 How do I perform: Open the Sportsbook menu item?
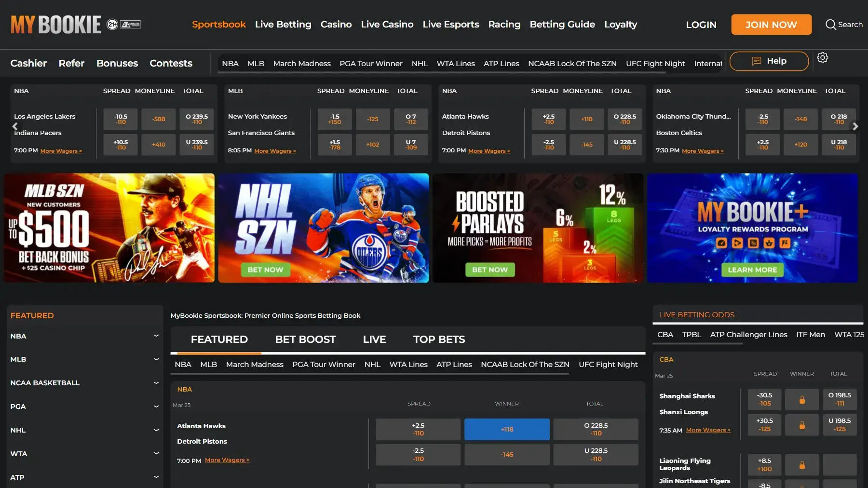tap(219, 24)
